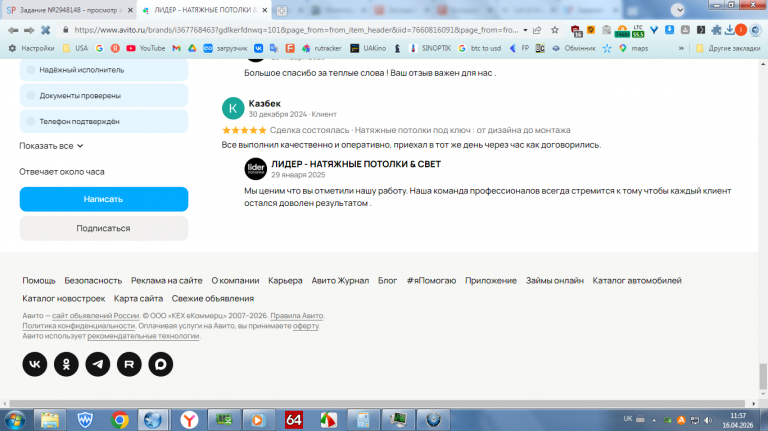Open rutracker bookmark

321,48
